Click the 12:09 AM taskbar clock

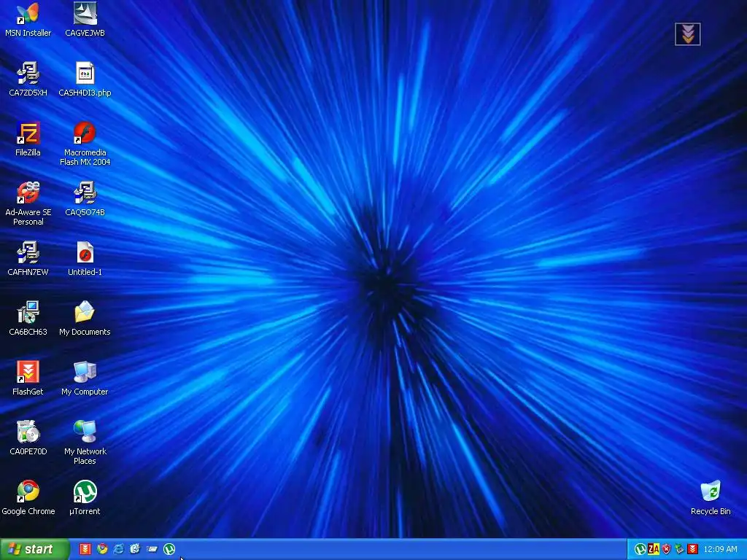coord(720,549)
